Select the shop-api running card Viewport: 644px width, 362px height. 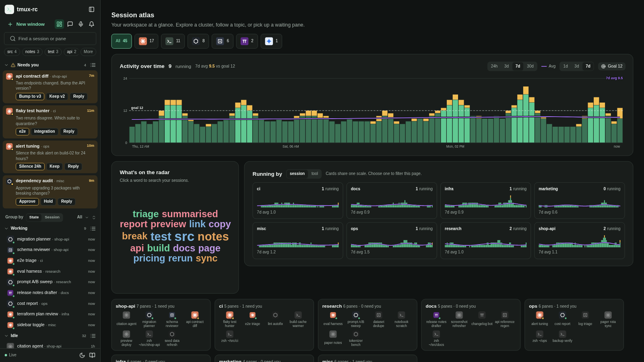tap(579, 241)
